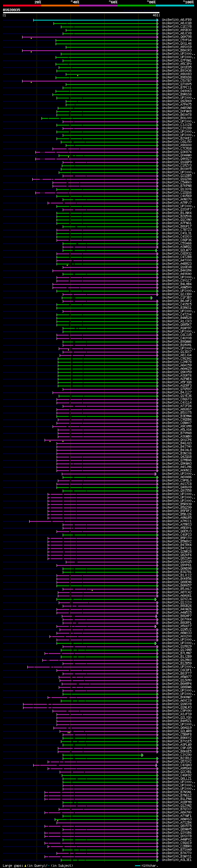This screenshot has width=197, height=868.
Task: Open hit UniRef100_B4QJQ3
Action: 176,443
